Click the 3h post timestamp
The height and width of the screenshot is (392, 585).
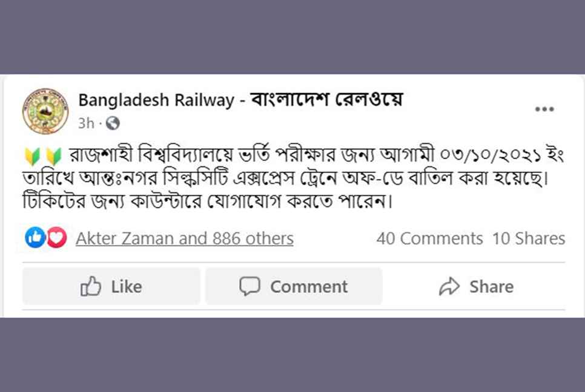(86, 123)
